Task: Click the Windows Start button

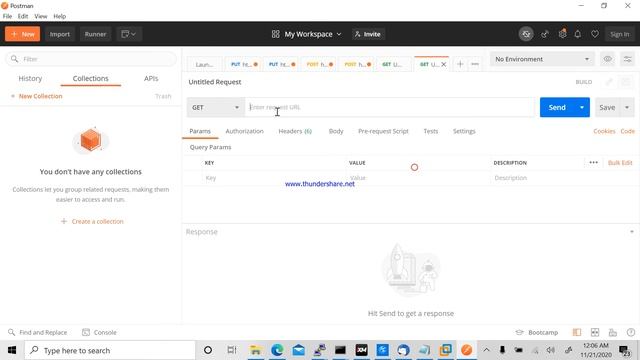Action: click(12, 350)
